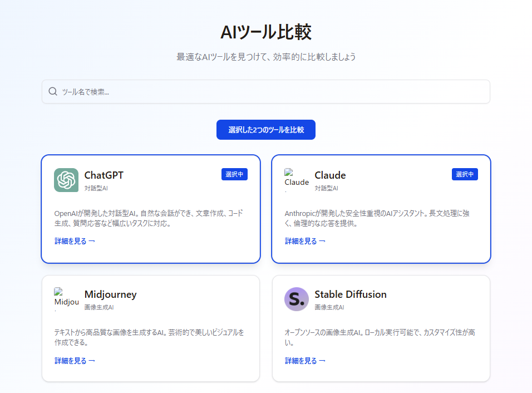Click the Claude logo image placeholder

pos(296,180)
